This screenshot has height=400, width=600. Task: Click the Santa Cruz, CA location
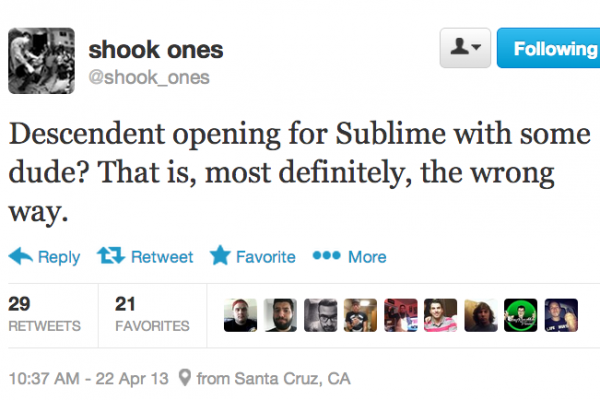(273, 379)
